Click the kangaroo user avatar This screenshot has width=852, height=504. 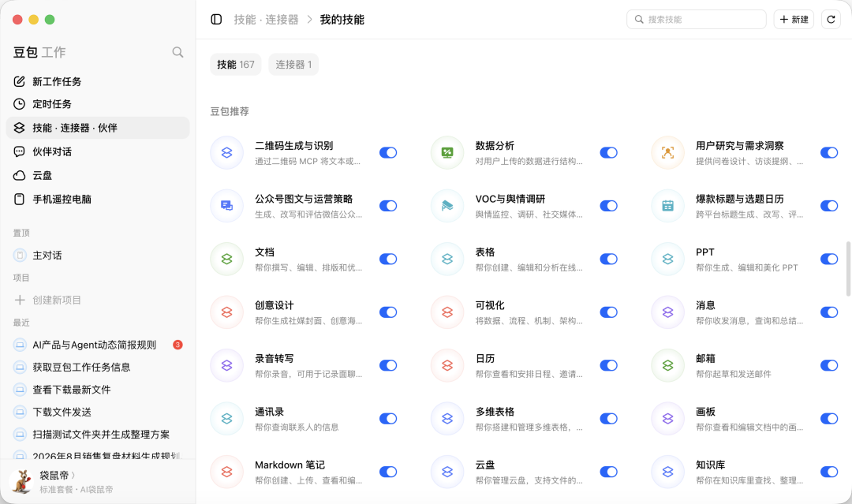[x=22, y=482]
